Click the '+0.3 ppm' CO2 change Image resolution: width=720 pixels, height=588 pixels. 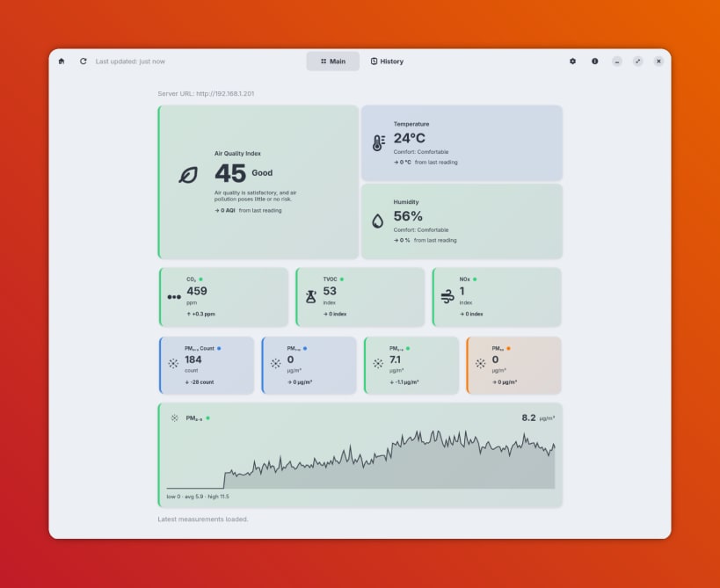(200, 314)
